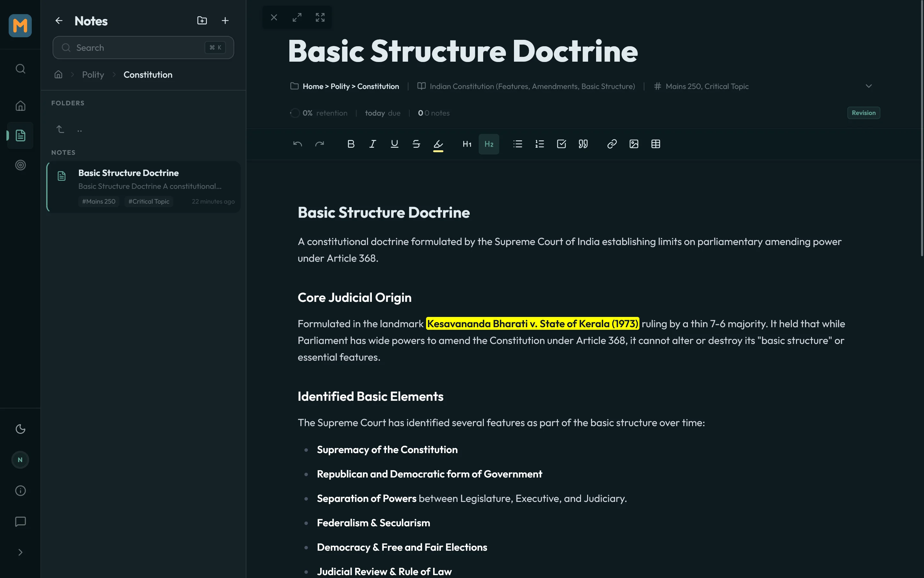The height and width of the screenshot is (578, 924).
Task: Expand the sidebar with the chevron
Action: (20, 552)
